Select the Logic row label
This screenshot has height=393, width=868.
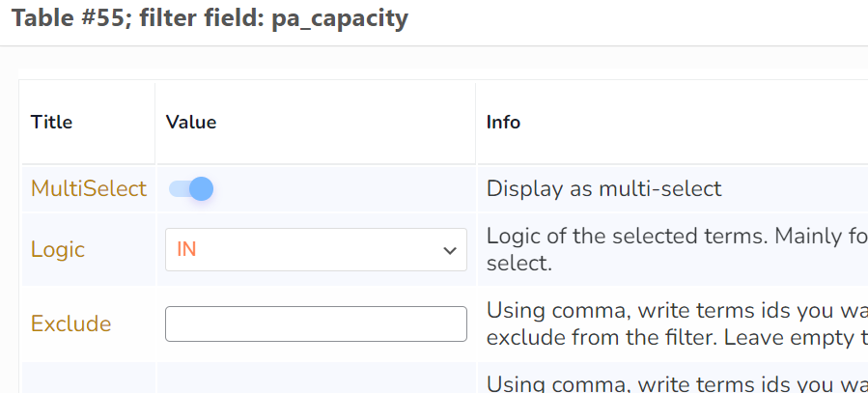[x=58, y=250]
